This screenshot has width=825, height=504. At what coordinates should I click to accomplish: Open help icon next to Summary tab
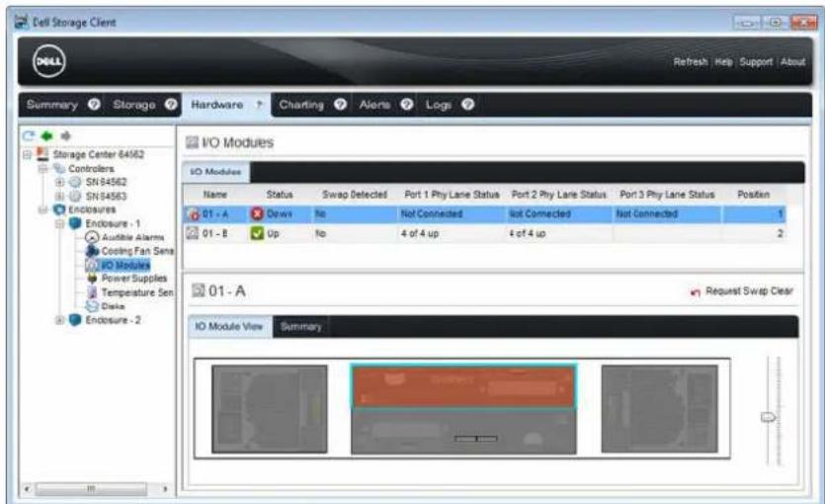pyautogui.click(x=94, y=104)
